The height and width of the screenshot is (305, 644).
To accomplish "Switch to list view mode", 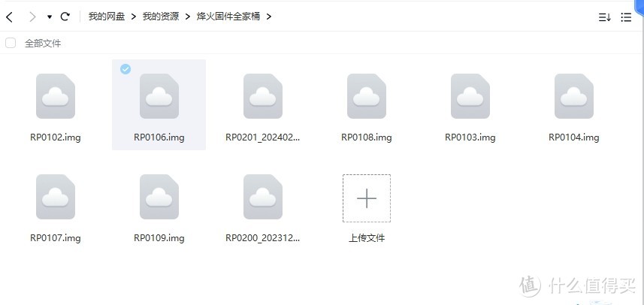I will [x=626, y=17].
